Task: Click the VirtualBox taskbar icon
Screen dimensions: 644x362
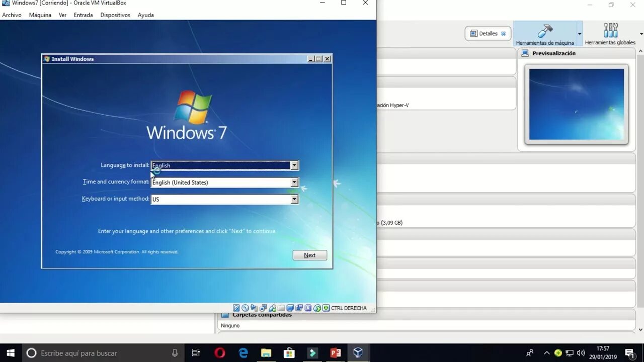Action: pyautogui.click(x=358, y=353)
